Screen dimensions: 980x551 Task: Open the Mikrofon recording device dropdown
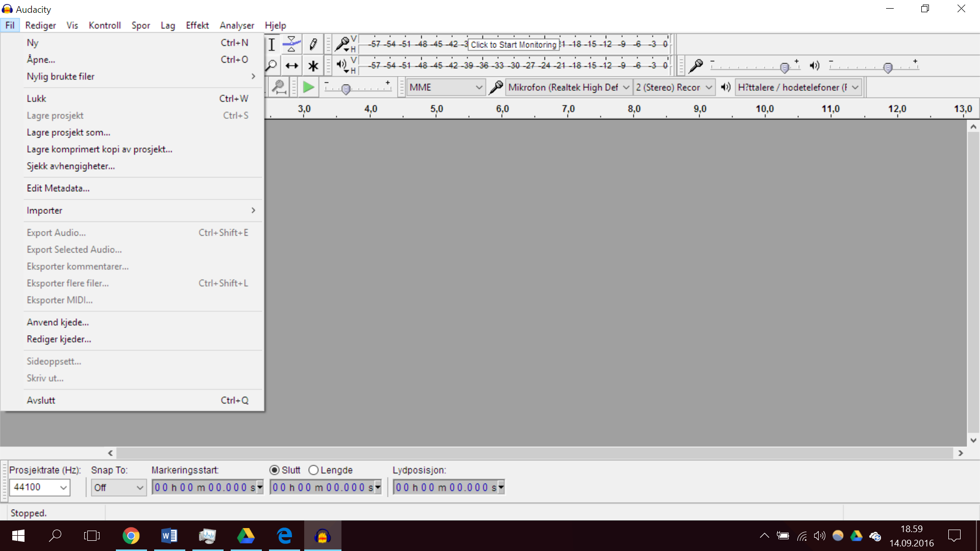click(x=569, y=87)
